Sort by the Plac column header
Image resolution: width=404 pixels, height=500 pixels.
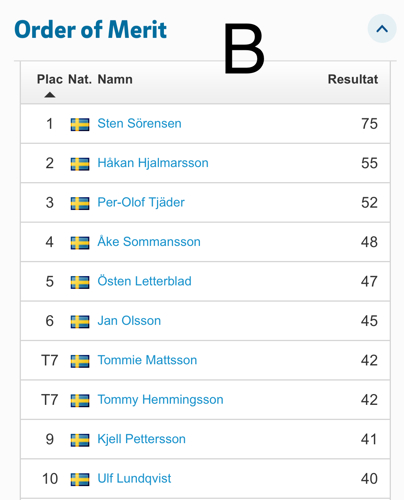pyautogui.click(x=50, y=79)
